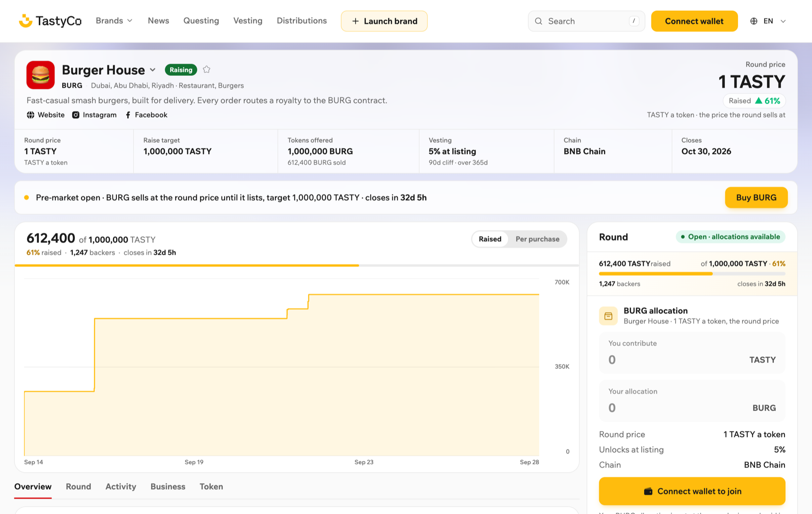The height and width of the screenshot is (514, 812).
Task: Click the search magnifier icon
Action: tap(539, 21)
